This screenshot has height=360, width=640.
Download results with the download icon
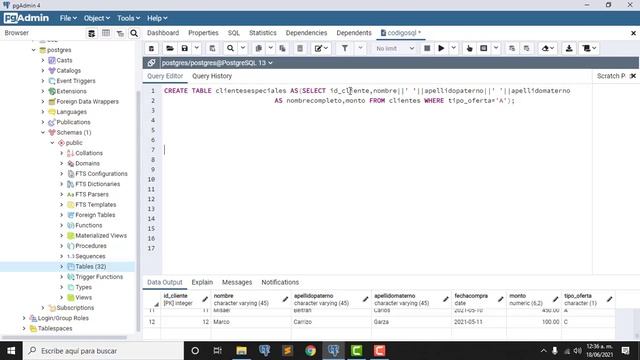pyautogui.click(x=569, y=49)
